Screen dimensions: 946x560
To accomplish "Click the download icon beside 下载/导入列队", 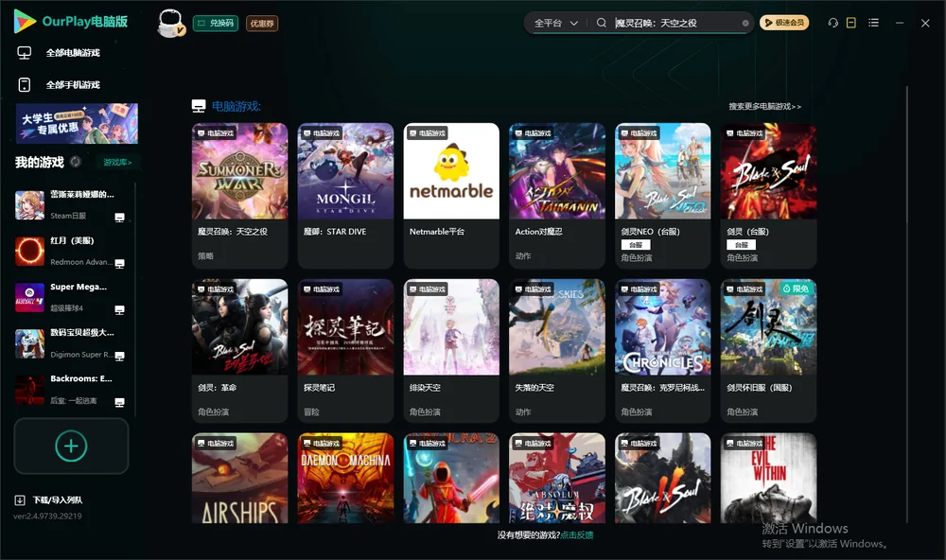I will [20, 500].
